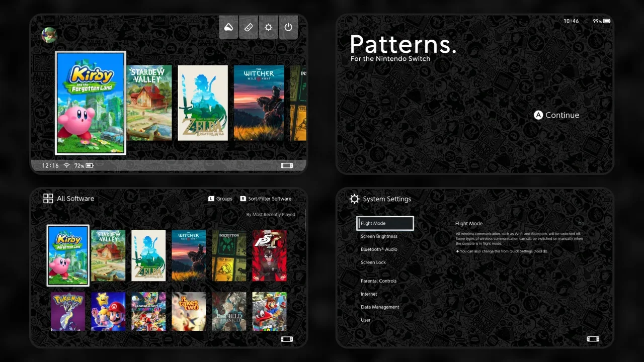Open Screen Brightness settings

pyautogui.click(x=379, y=236)
